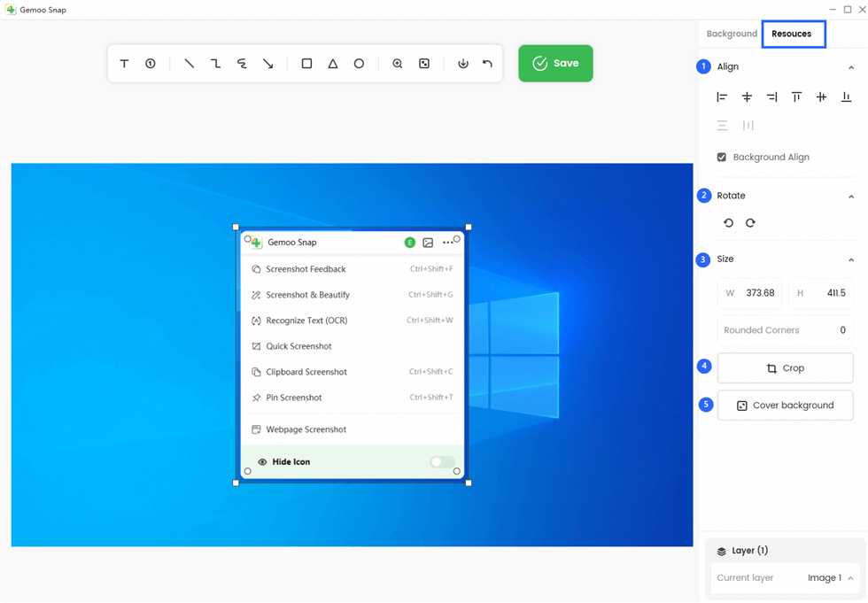Switch to the Background tab
This screenshot has width=868, height=603.
pos(732,34)
